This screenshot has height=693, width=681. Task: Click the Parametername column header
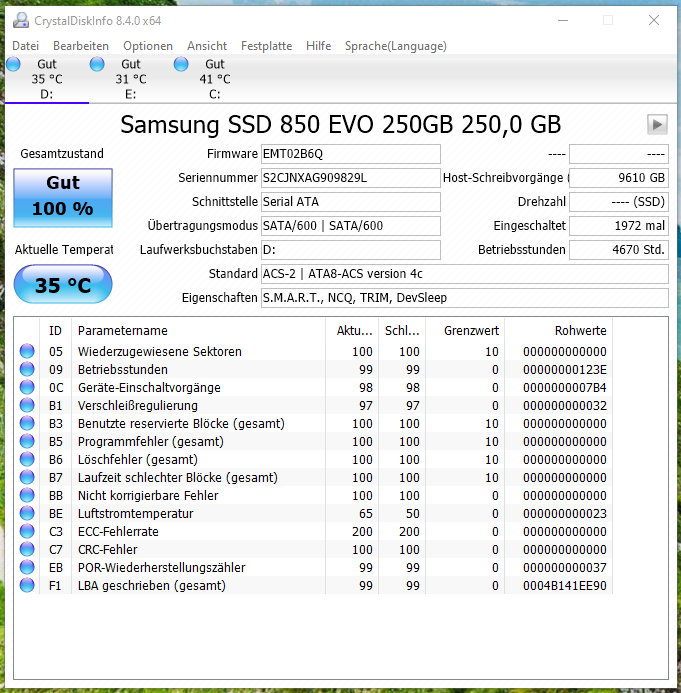(x=198, y=331)
